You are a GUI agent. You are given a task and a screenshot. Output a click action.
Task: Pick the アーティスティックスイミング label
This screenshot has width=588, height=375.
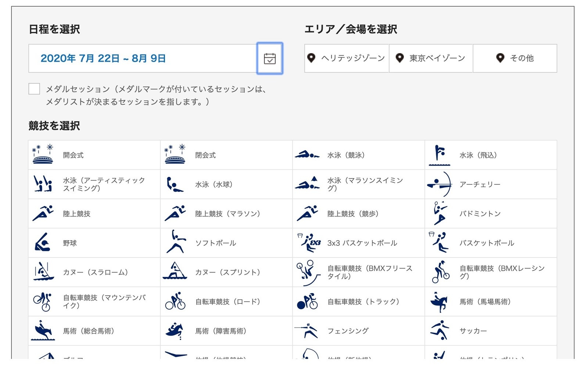point(104,184)
